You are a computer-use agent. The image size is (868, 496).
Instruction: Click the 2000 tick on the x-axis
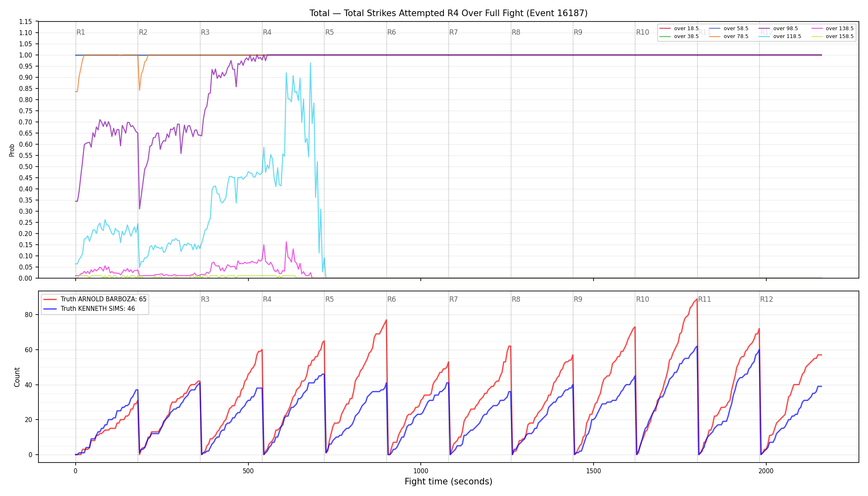[766, 470]
